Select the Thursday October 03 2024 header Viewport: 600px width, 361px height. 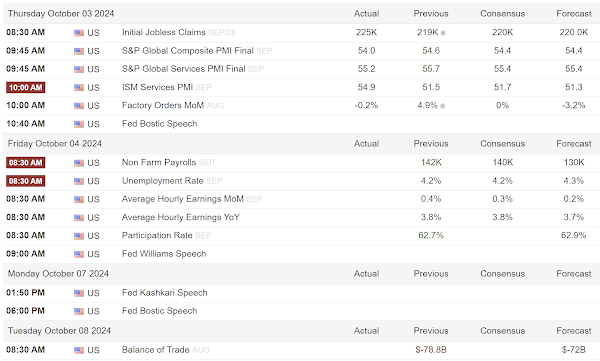click(61, 14)
